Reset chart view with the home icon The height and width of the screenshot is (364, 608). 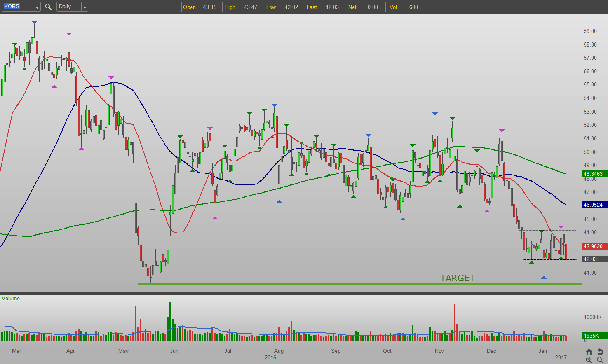pos(589,352)
